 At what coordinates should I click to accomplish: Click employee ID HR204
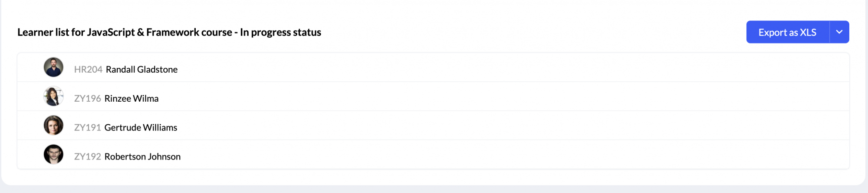[x=88, y=70]
